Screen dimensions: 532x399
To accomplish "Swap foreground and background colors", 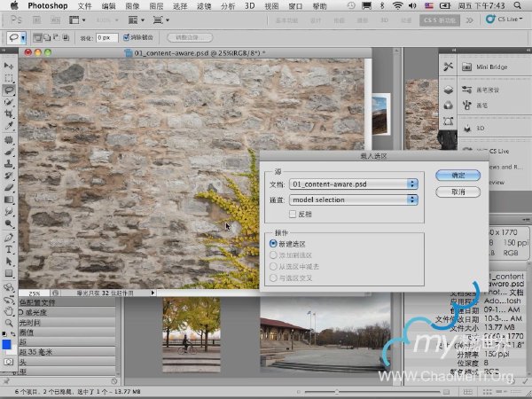I will (12, 334).
